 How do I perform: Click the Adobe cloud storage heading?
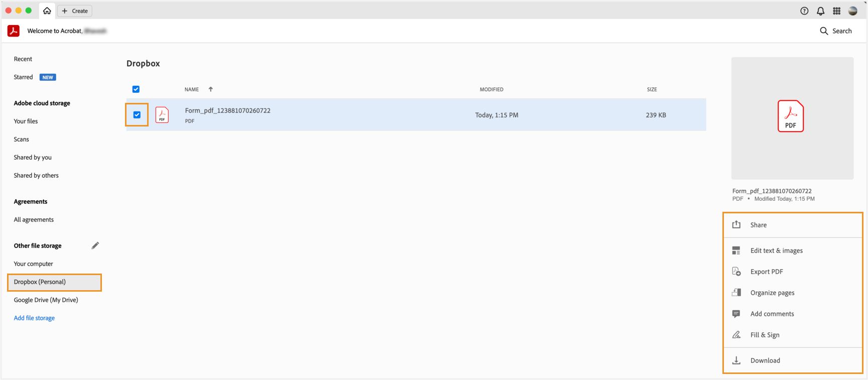pos(42,103)
